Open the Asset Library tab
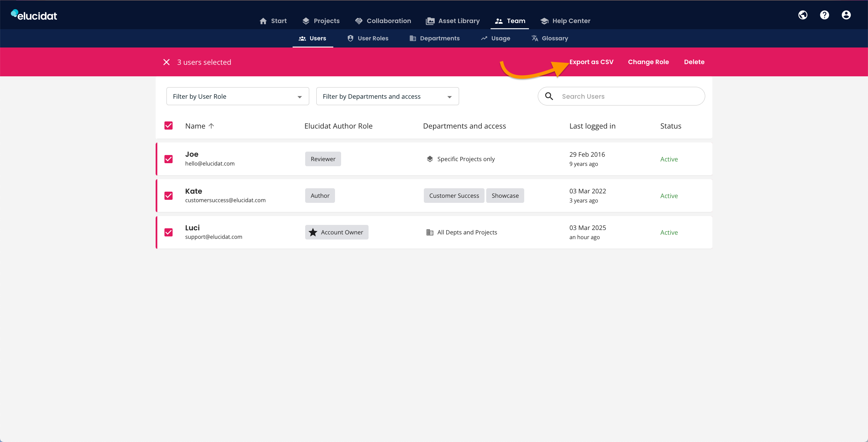 (x=453, y=21)
